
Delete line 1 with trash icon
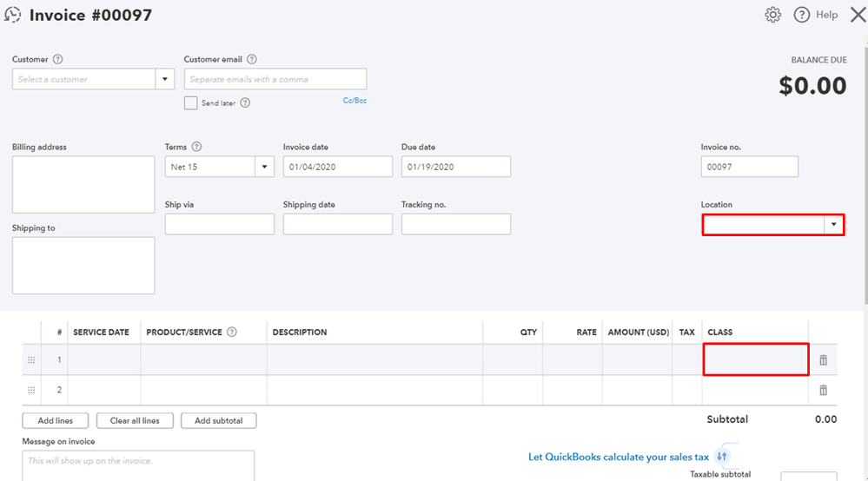[x=823, y=360]
